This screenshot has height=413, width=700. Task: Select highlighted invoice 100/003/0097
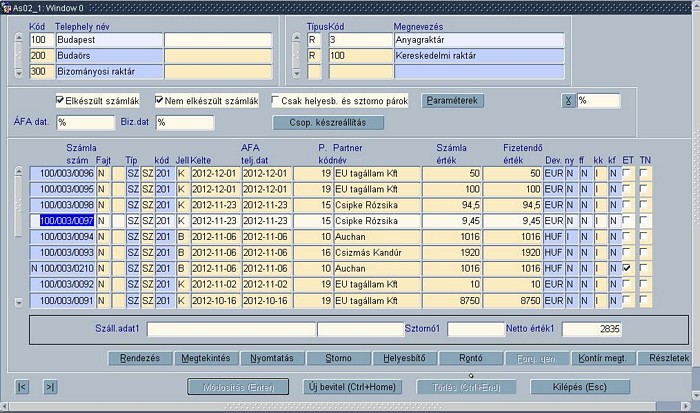coord(62,221)
